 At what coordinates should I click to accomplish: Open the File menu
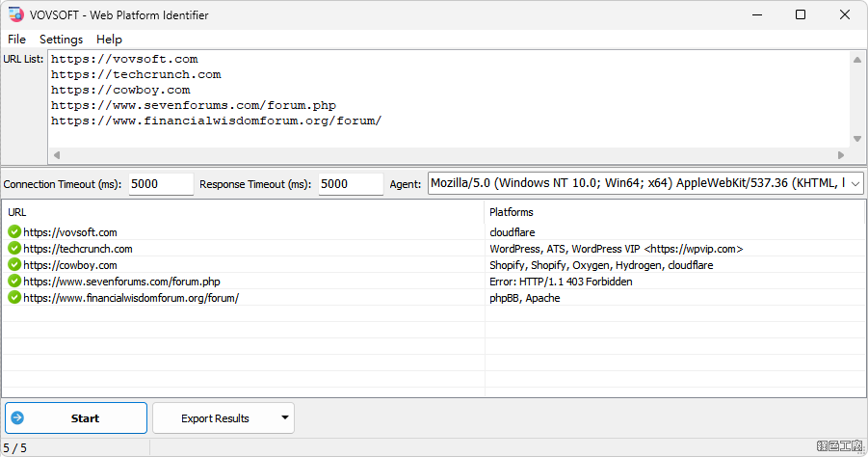(16, 40)
